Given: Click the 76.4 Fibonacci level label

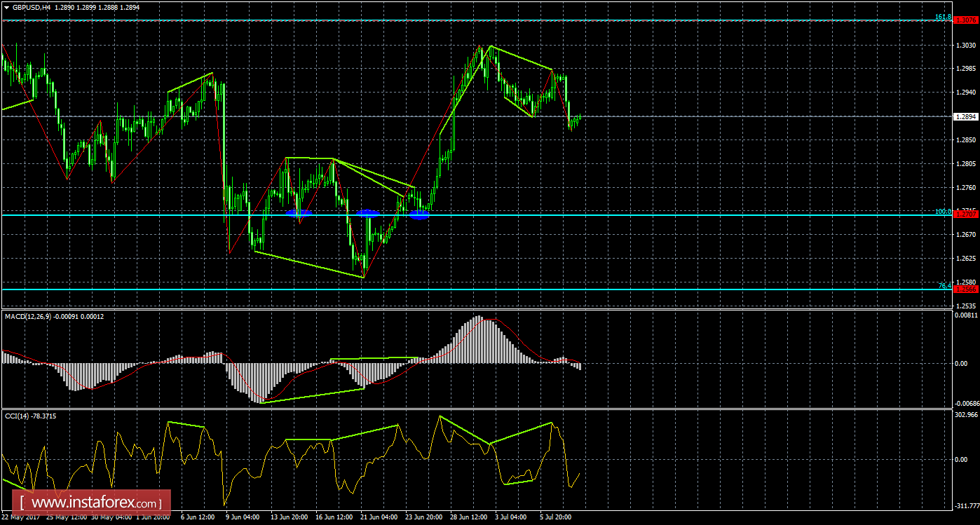Looking at the screenshot, I should tap(944, 286).
